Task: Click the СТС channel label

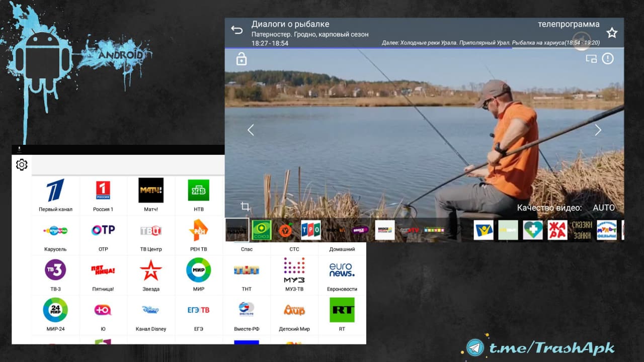Action: tap(294, 249)
